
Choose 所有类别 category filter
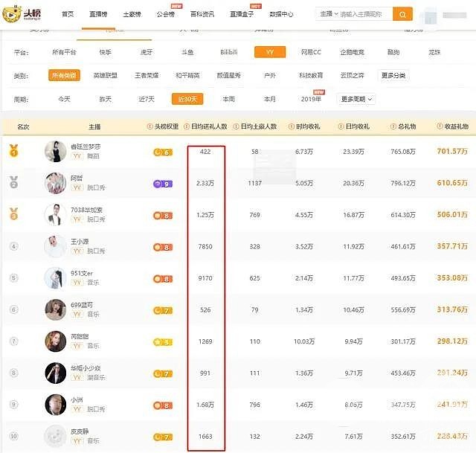tap(64, 75)
